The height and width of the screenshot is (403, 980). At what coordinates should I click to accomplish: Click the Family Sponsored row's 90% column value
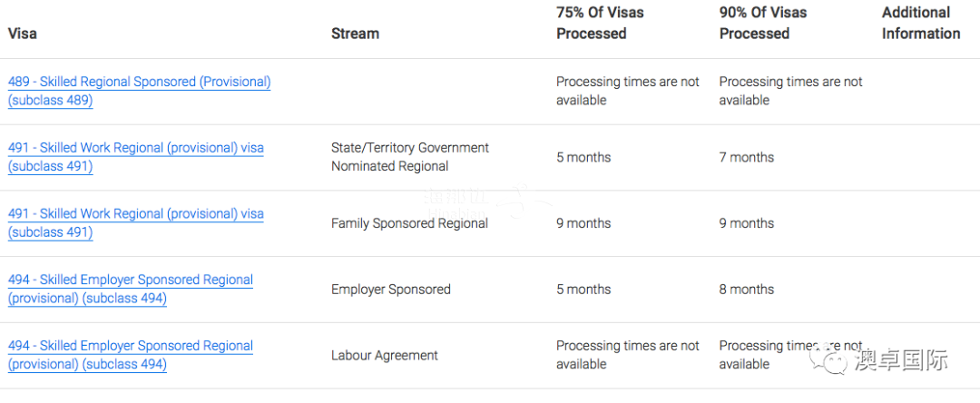747,223
